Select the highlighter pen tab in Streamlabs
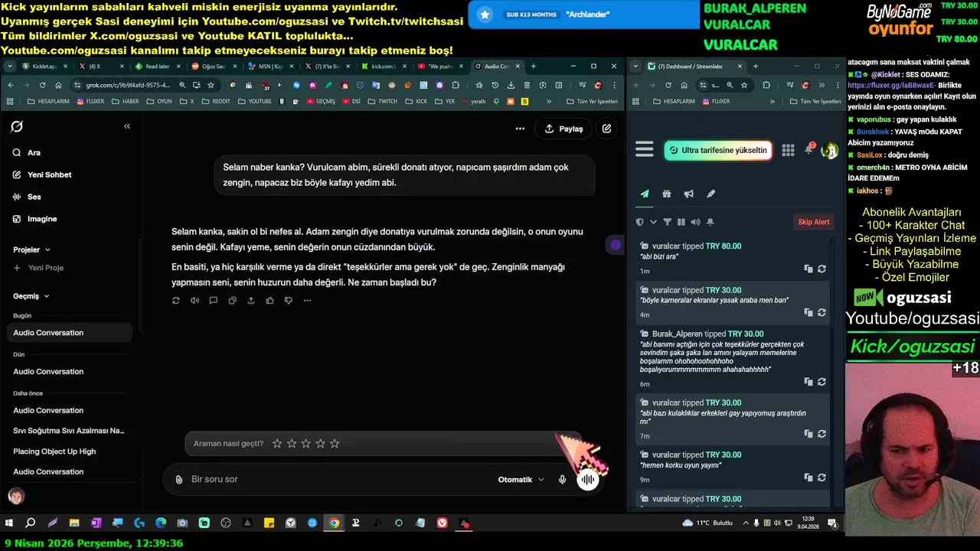The width and height of the screenshot is (980, 551). [x=710, y=194]
